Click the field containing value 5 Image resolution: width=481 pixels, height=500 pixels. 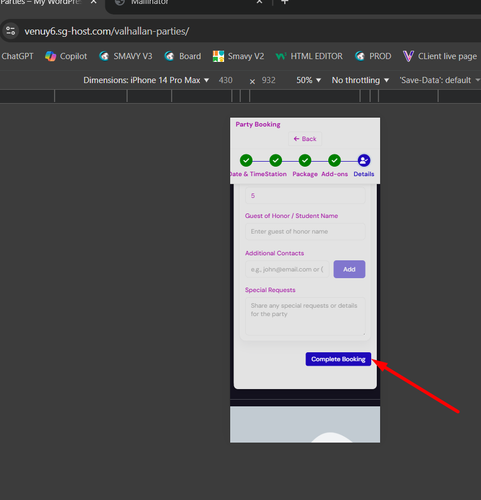coord(305,196)
